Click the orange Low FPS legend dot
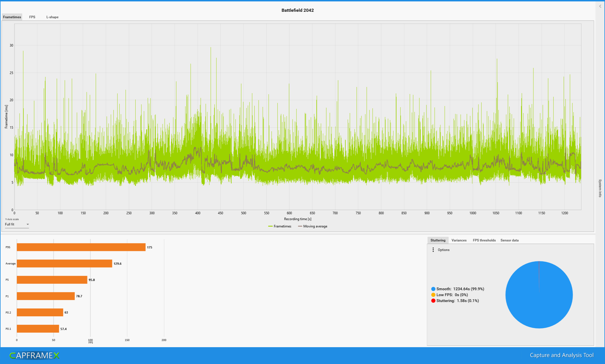Image resolution: width=605 pixels, height=364 pixels. point(433,295)
